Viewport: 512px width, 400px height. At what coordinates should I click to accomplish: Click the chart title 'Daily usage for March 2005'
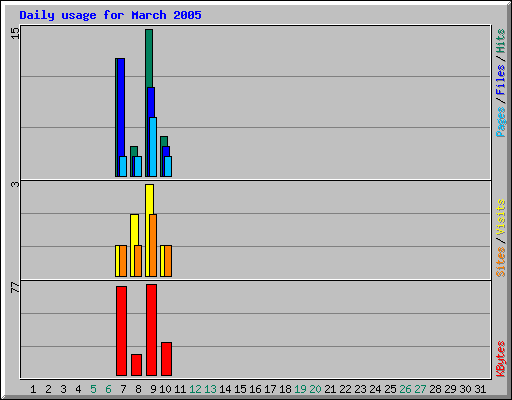110,15
